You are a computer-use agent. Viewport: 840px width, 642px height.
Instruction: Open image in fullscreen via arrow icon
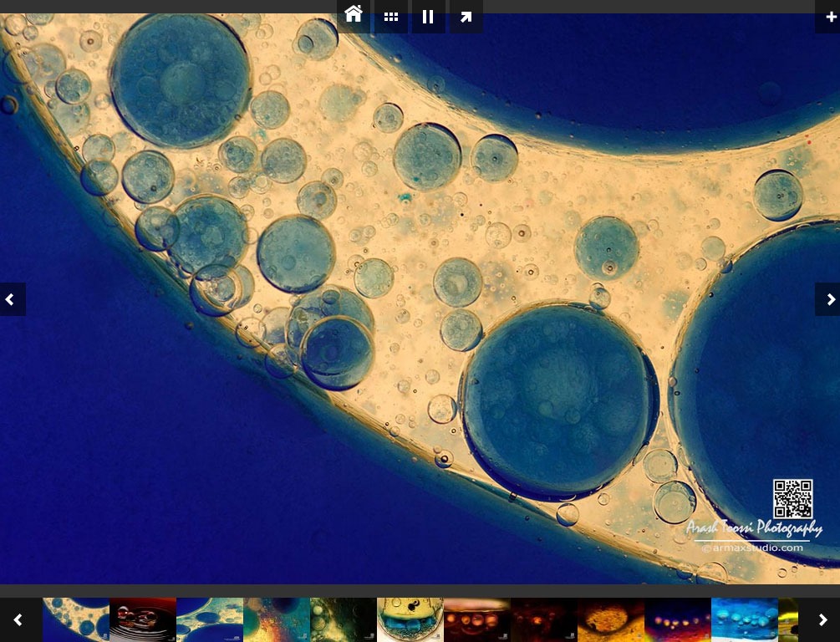pos(466,16)
